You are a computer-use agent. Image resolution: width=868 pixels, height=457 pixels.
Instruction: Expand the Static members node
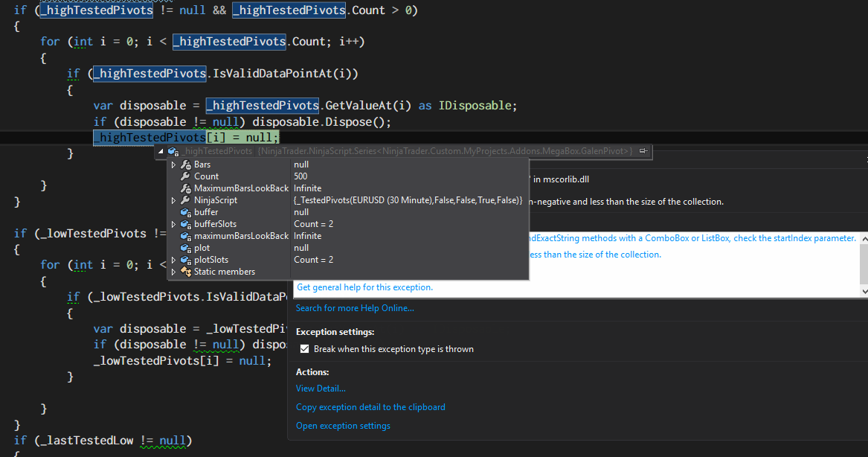point(174,272)
